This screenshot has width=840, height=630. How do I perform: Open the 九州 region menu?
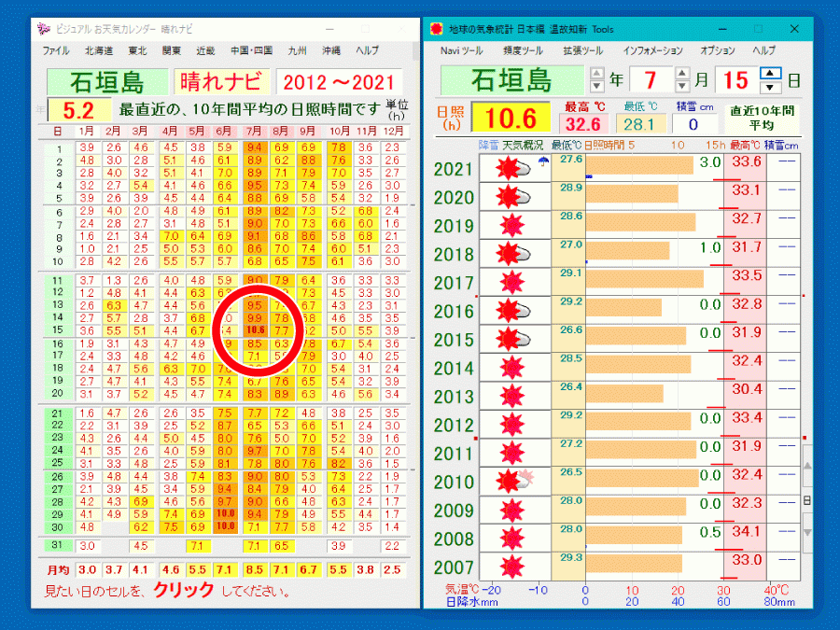click(x=298, y=50)
